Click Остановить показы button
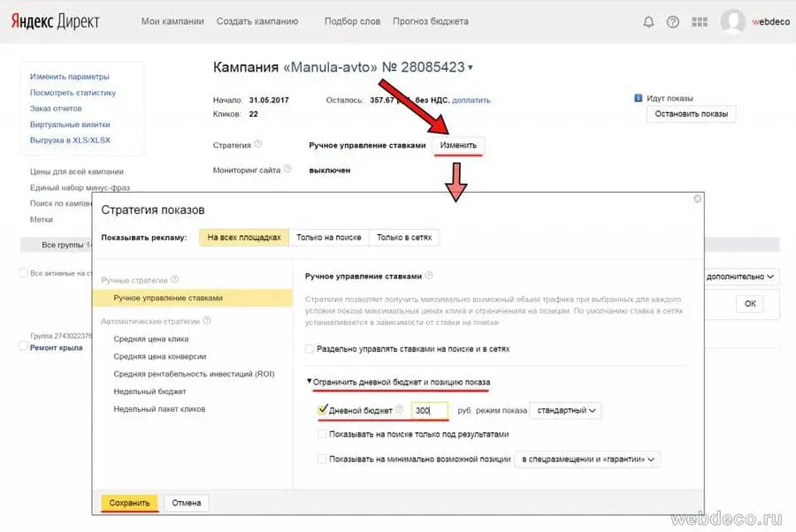Viewport: 796px width, 532px height. pos(691,114)
